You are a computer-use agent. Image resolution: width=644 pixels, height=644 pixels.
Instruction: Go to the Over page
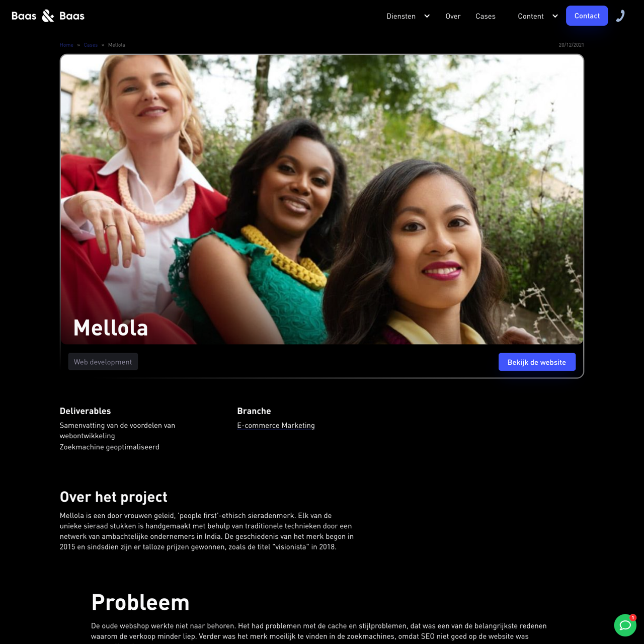coord(453,16)
